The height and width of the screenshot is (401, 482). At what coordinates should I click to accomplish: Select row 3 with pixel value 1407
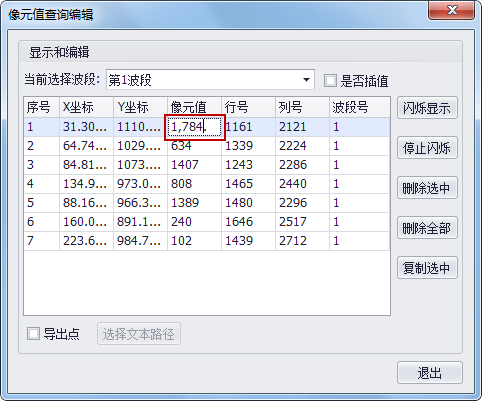point(207,165)
